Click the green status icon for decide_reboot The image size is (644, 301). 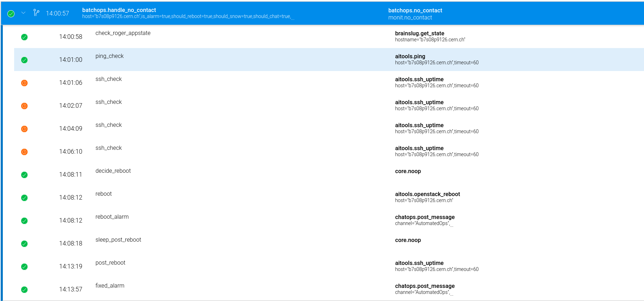[x=24, y=175]
